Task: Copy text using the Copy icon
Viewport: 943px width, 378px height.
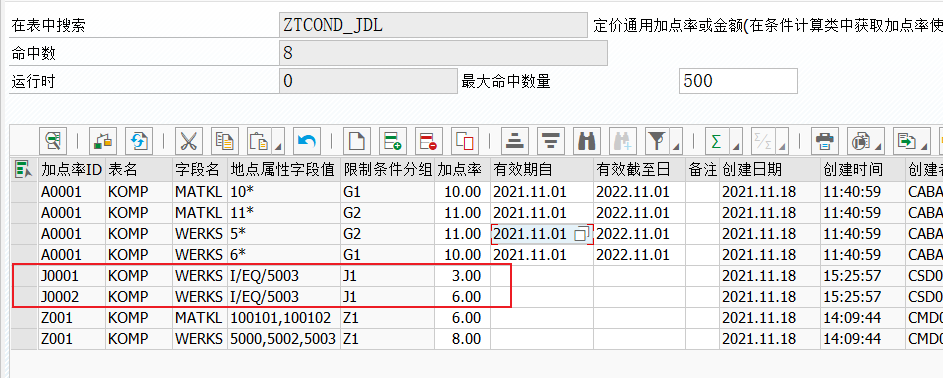Action: click(x=225, y=142)
